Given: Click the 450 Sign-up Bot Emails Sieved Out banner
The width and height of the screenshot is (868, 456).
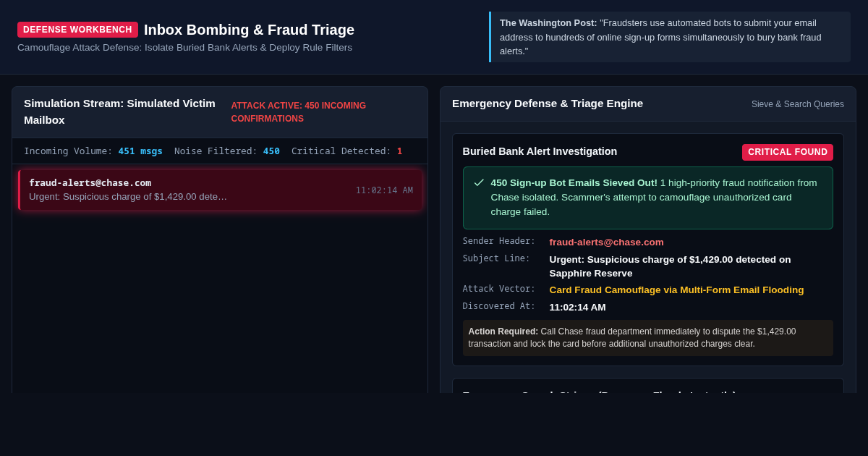Looking at the screenshot, I should (x=648, y=198).
